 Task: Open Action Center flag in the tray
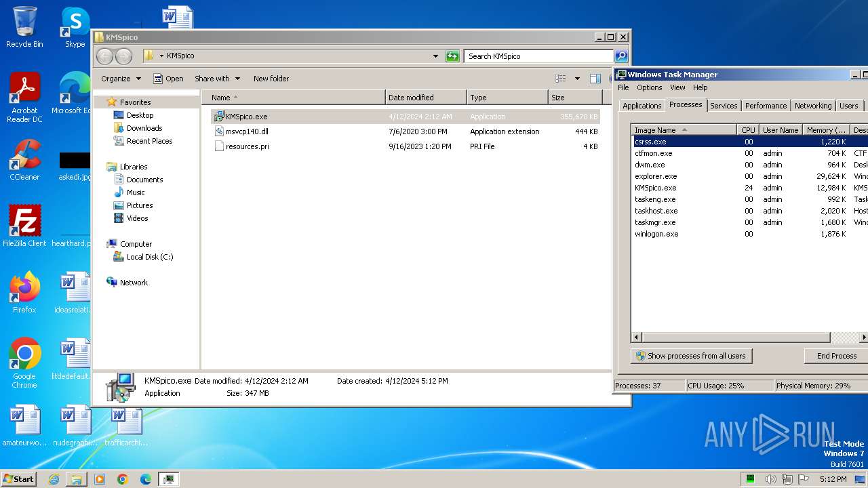803,479
